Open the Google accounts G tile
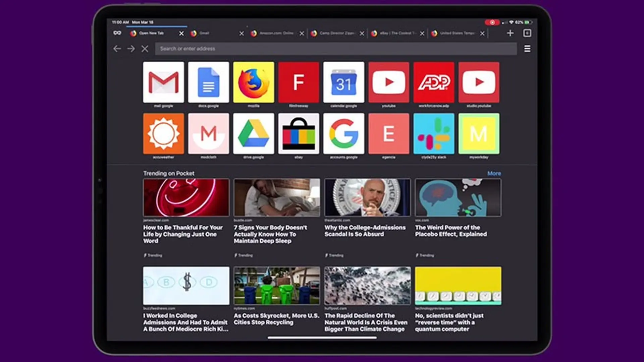Screen dimensions: 644x362 pyautogui.click(x=344, y=133)
